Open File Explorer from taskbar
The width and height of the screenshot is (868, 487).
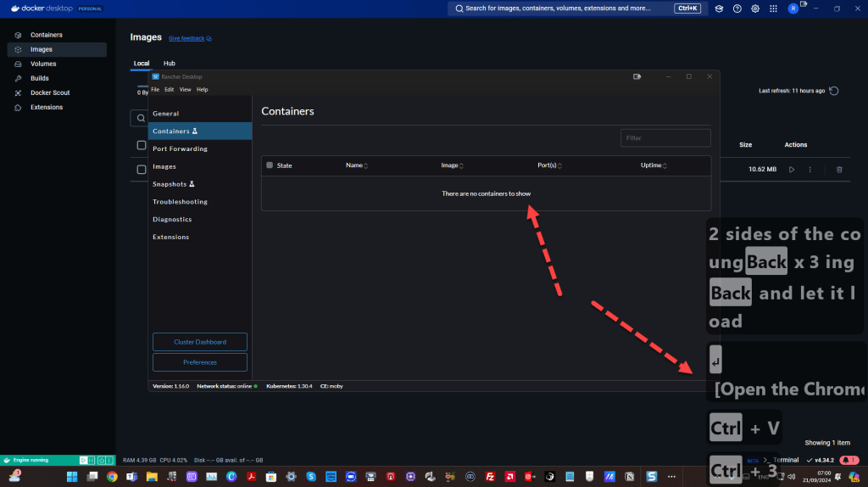(x=152, y=477)
